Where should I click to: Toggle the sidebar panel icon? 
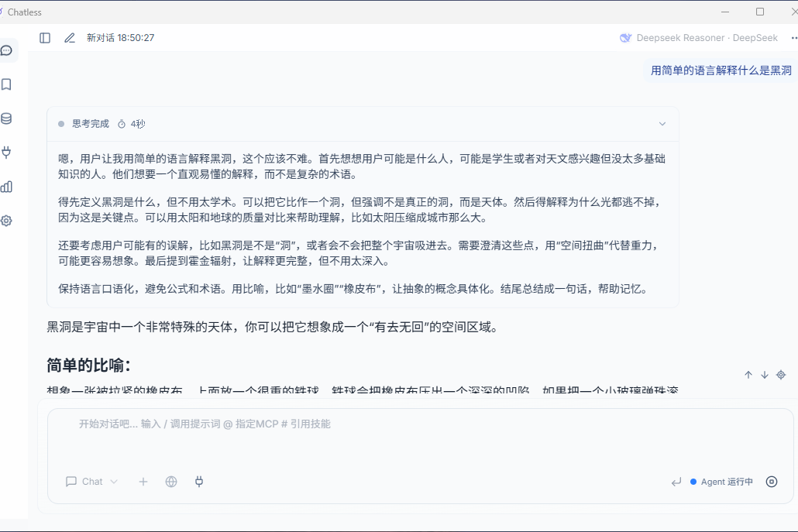click(x=45, y=38)
